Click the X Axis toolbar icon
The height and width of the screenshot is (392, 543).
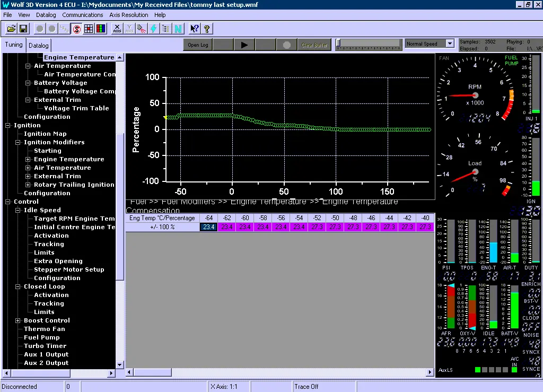click(x=117, y=29)
